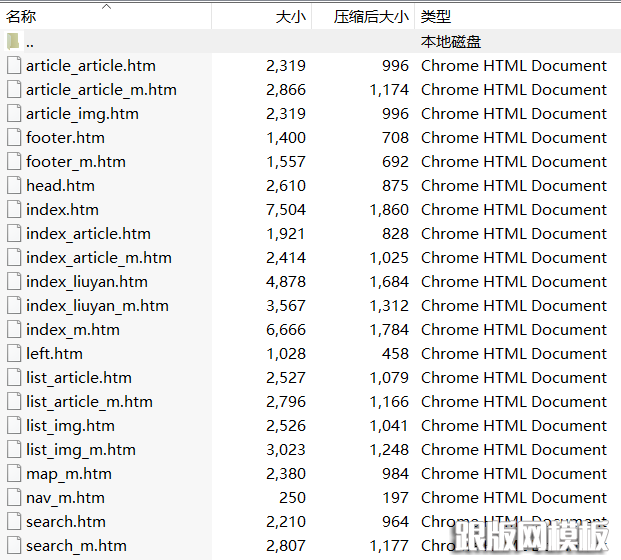
Task: Select the map_m.htm file entry
Action: 68,473
